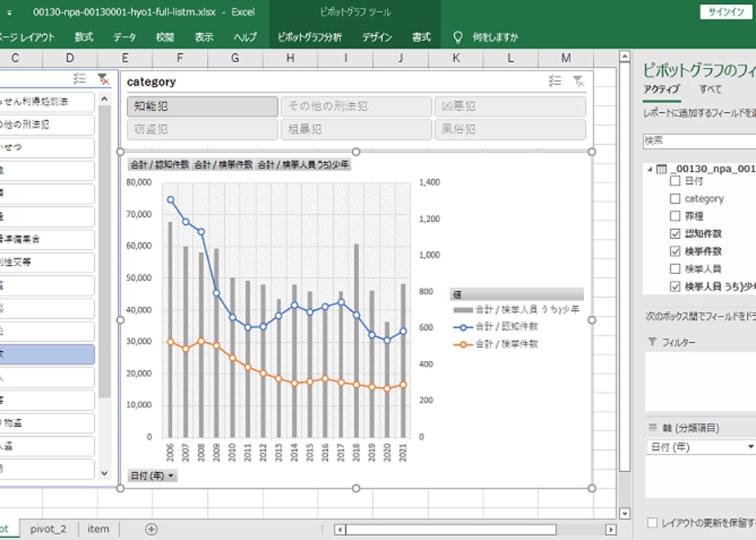Check the 罪種 field checkbox
This screenshot has width=756, height=540.
(x=675, y=216)
